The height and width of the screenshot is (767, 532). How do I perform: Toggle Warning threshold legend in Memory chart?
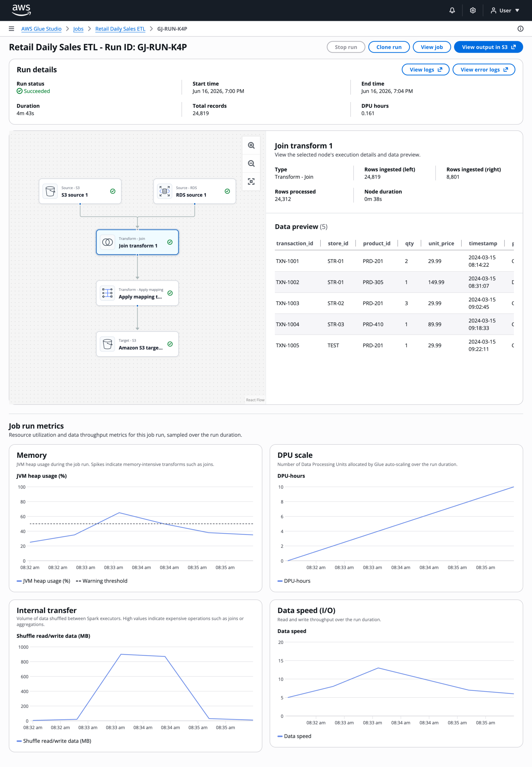(x=102, y=581)
